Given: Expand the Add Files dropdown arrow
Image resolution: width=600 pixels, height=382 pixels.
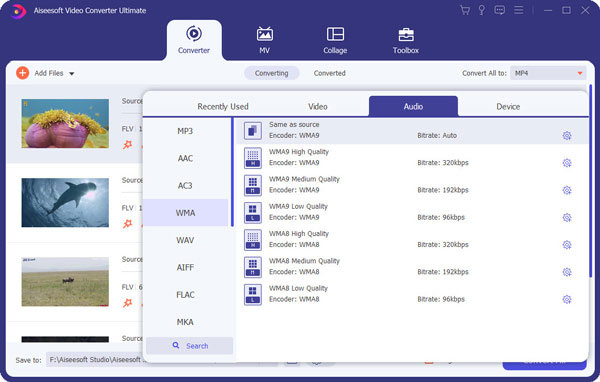Looking at the screenshot, I should [x=72, y=73].
